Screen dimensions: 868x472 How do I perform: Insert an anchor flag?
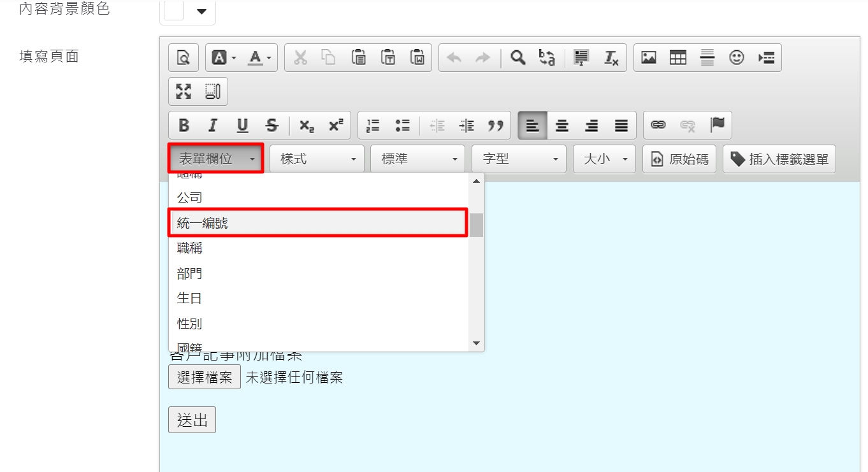718,125
